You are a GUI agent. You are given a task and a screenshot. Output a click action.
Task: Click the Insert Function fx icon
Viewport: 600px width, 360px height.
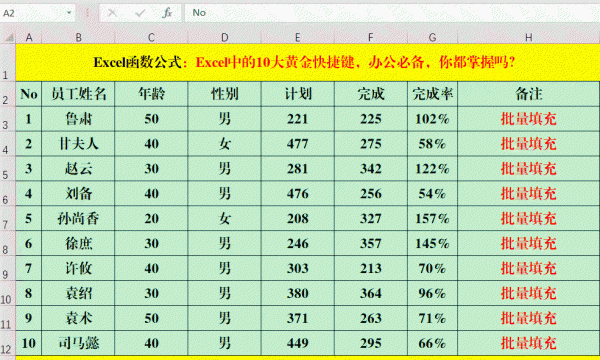click(x=167, y=13)
